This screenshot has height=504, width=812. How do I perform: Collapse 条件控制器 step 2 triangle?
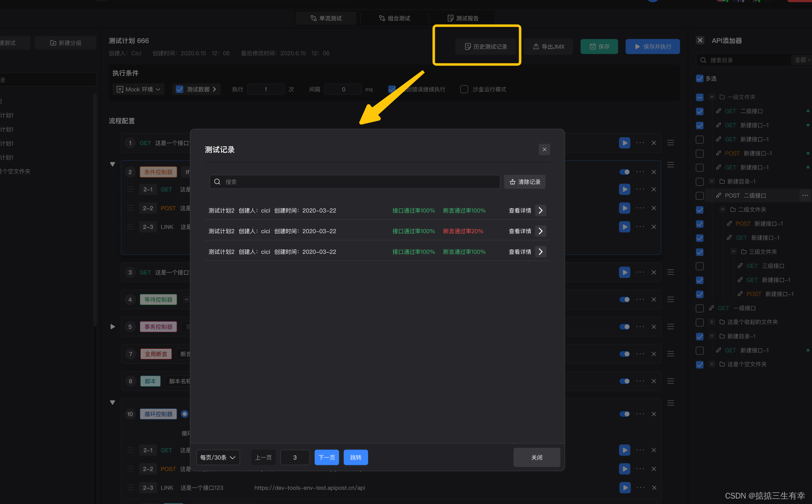coord(112,164)
